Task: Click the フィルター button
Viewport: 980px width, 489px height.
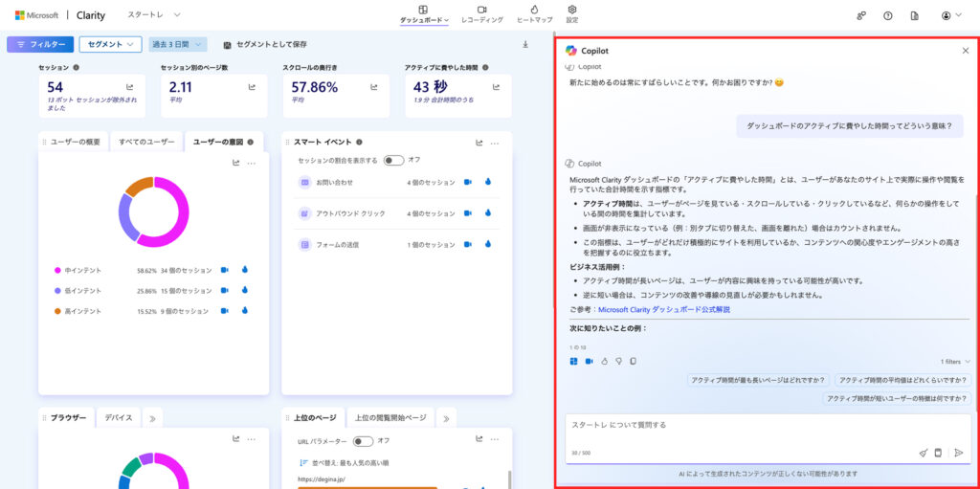Action: (x=40, y=44)
